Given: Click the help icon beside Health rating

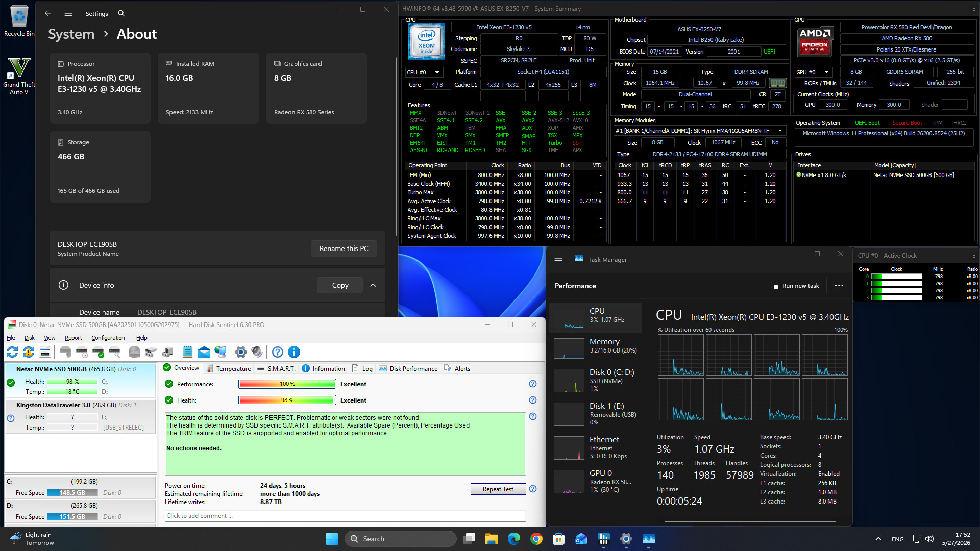Looking at the screenshot, I should 533,400.
